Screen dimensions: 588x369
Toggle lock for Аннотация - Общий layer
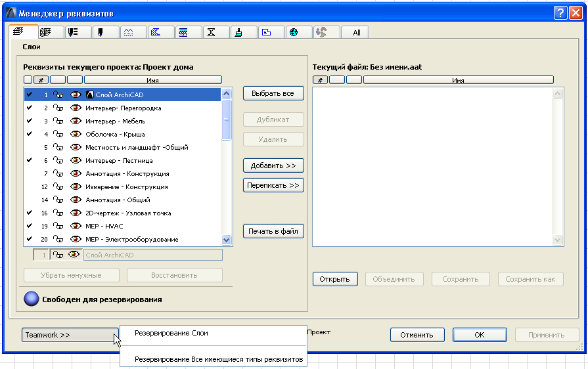[x=58, y=200]
